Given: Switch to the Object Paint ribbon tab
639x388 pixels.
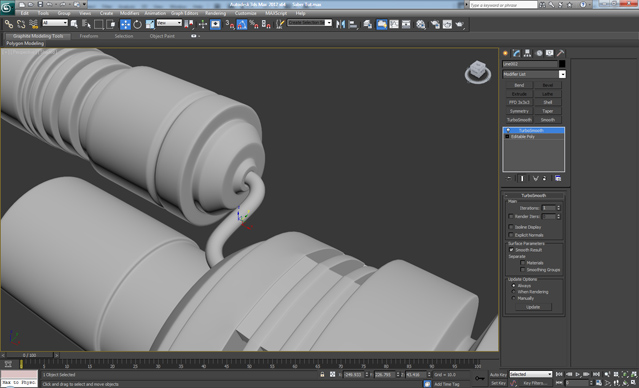Looking at the screenshot, I should [x=162, y=36].
